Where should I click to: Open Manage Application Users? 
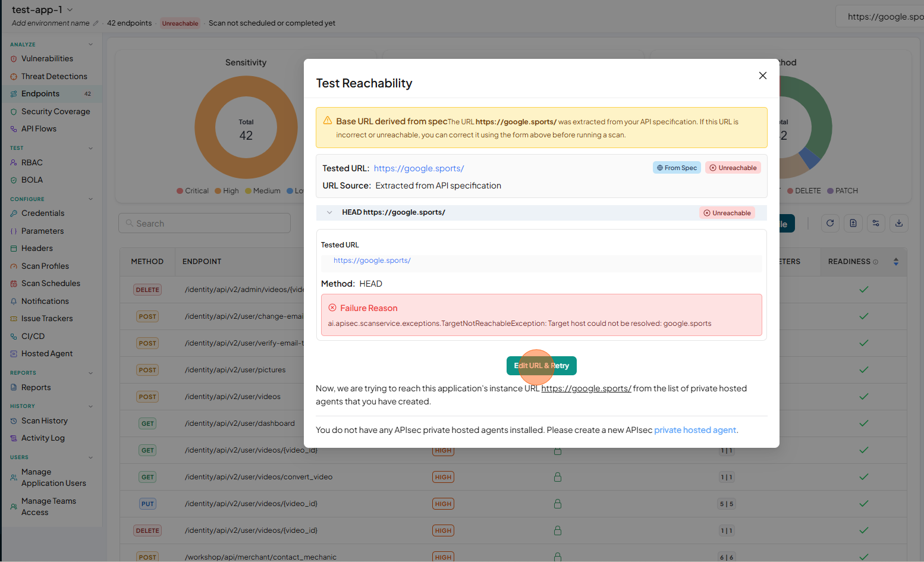pos(54,478)
